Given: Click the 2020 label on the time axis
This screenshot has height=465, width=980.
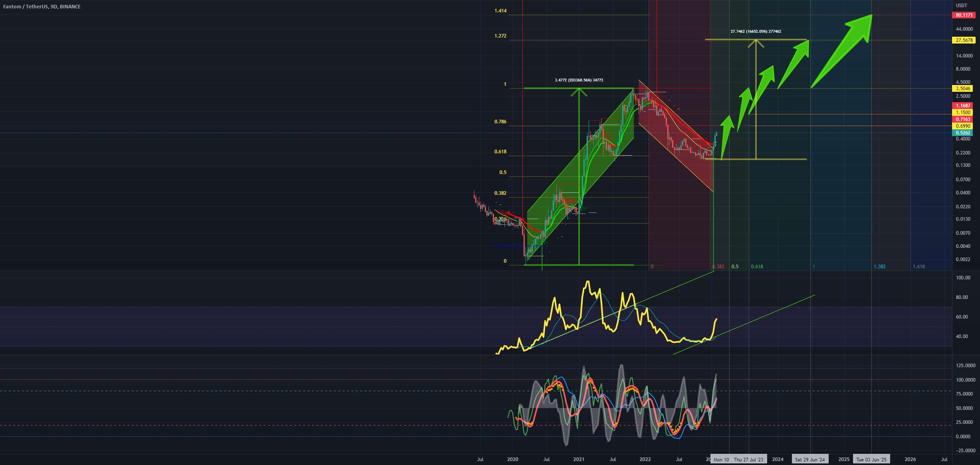Looking at the screenshot, I should [513, 459].
